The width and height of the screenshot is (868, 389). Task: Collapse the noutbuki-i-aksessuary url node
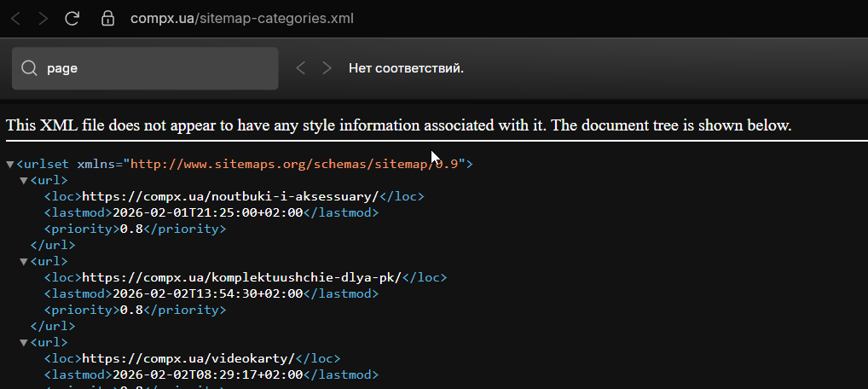[23, 181]
